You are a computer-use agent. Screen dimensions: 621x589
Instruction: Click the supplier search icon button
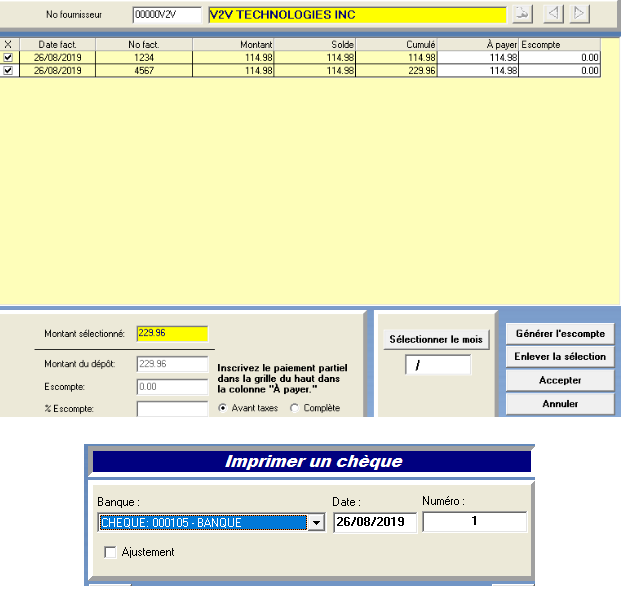click(x=522, y=14)
